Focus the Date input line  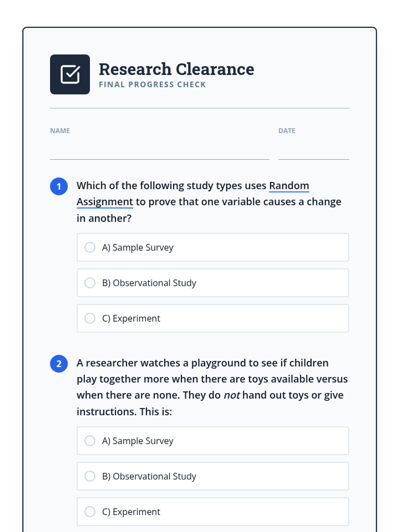314,152
